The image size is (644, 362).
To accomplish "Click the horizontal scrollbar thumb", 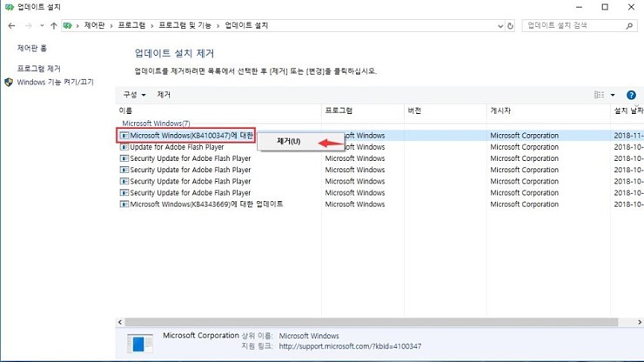I will point(372,322).
